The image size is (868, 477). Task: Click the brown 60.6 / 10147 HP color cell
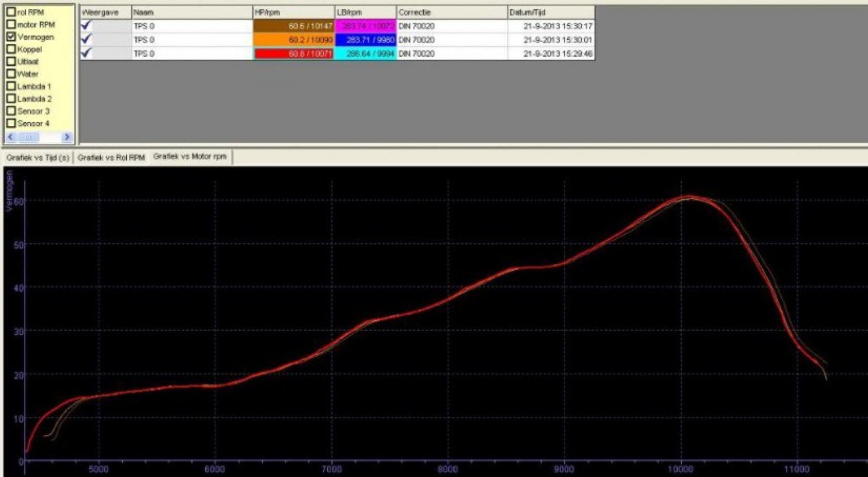tap(293, 26)
